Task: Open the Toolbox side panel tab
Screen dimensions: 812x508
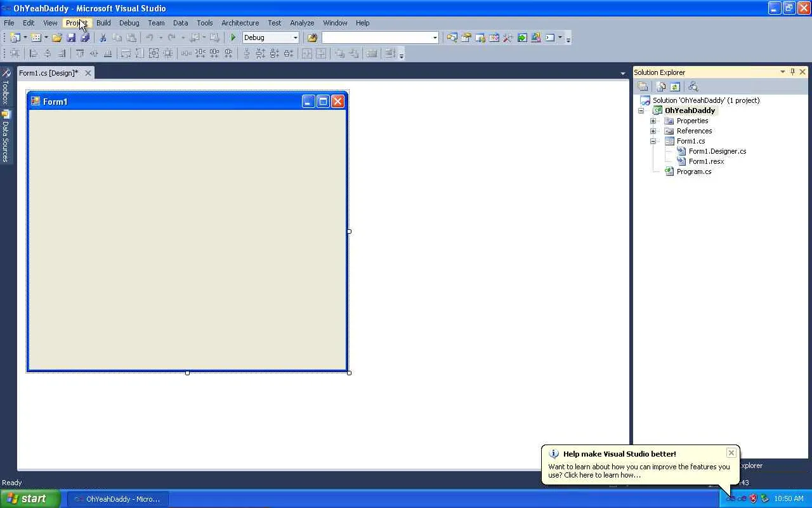Action: [6, 86]
